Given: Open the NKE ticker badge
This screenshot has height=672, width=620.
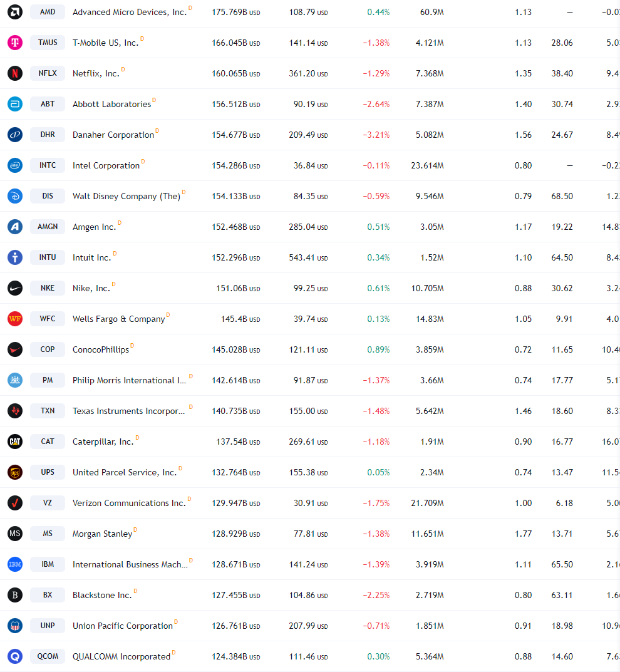Looking at the screenshot, I should click(x=48, y=288).
